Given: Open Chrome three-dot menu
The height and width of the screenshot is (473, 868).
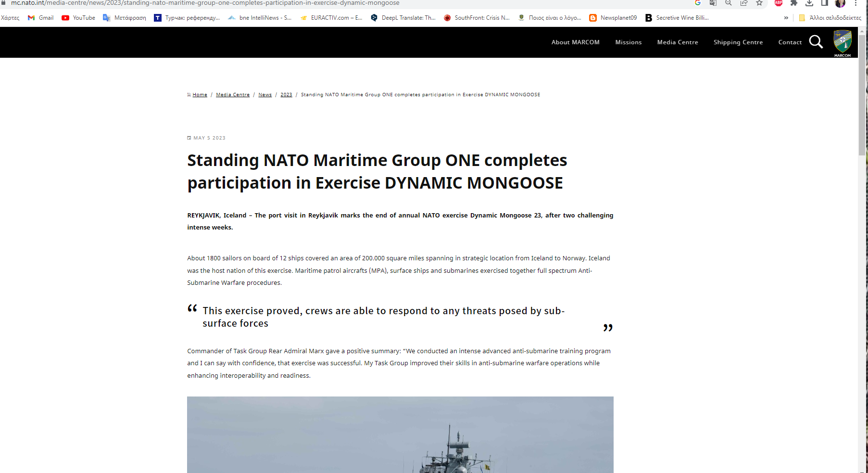Looking at the screenshot, I should pyautogui.click(x=856, y=3).
